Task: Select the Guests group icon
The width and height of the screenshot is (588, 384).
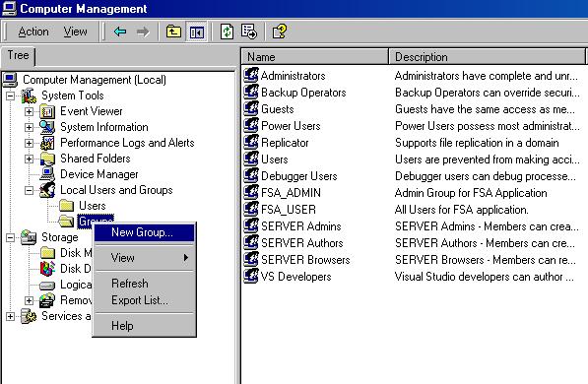Action: 251,108
